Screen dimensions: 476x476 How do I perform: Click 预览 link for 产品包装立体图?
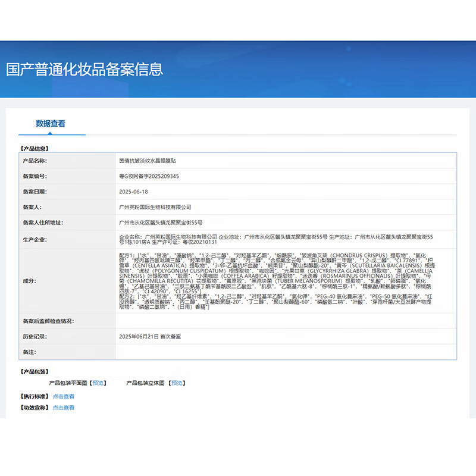click(x=177, y=383)
